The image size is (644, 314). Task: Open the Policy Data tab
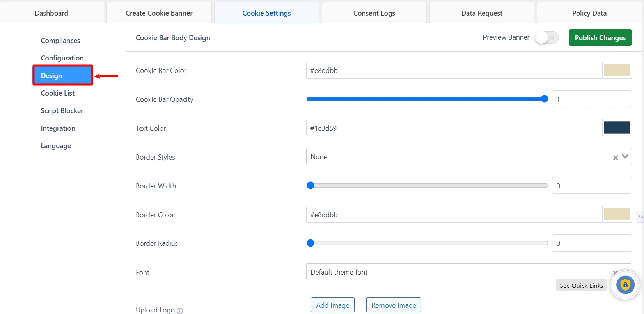click(589, 13)
